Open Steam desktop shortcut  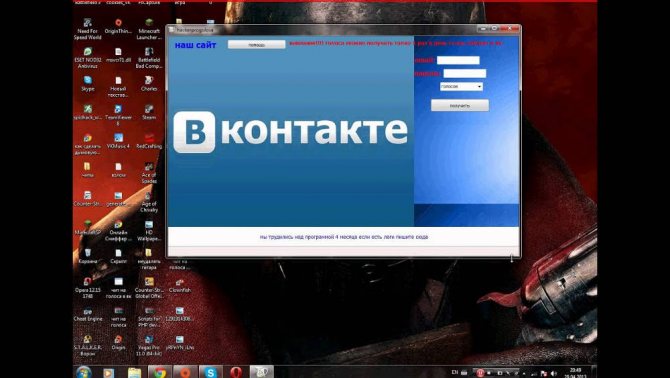[149, 112]
